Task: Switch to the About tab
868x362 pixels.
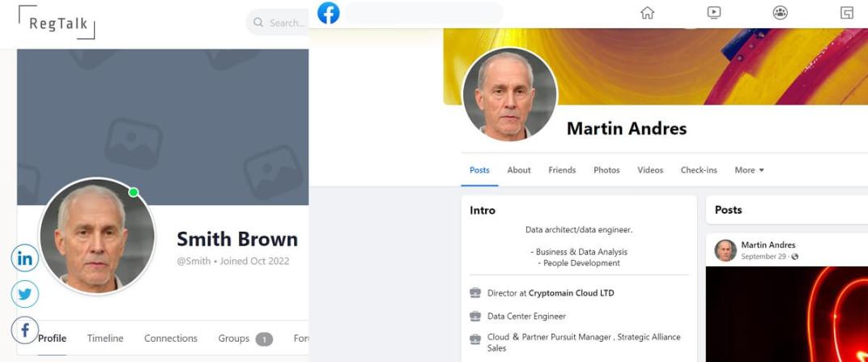Action: point(519,170)
